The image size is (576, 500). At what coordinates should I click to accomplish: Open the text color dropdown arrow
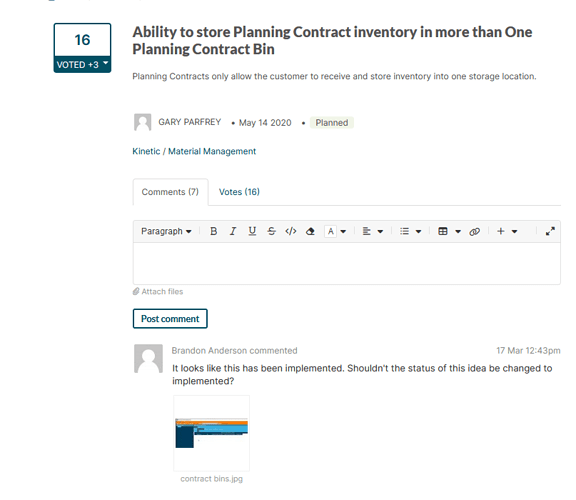[x=343, y=231]
